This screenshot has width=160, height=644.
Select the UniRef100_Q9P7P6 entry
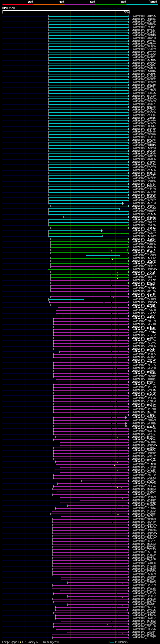pos(143,250)
